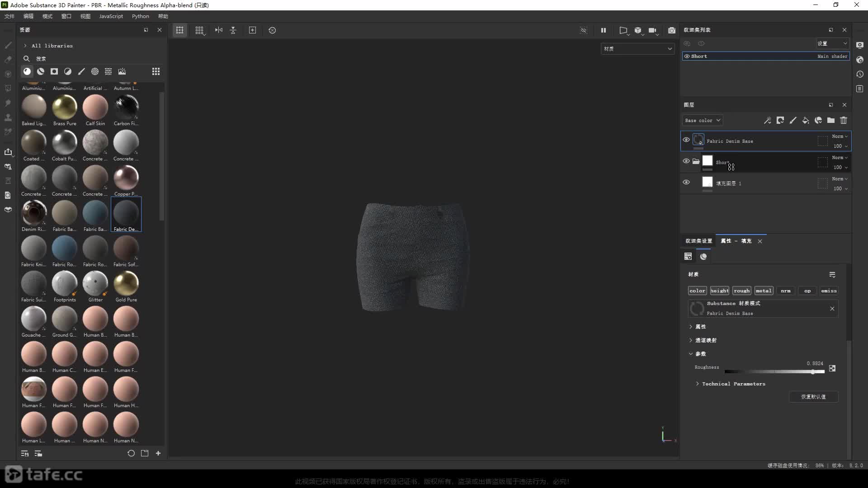Toggle the rough channel button
Image resolution: width=868 pixels, height=488 pixels.
(741, 291)
